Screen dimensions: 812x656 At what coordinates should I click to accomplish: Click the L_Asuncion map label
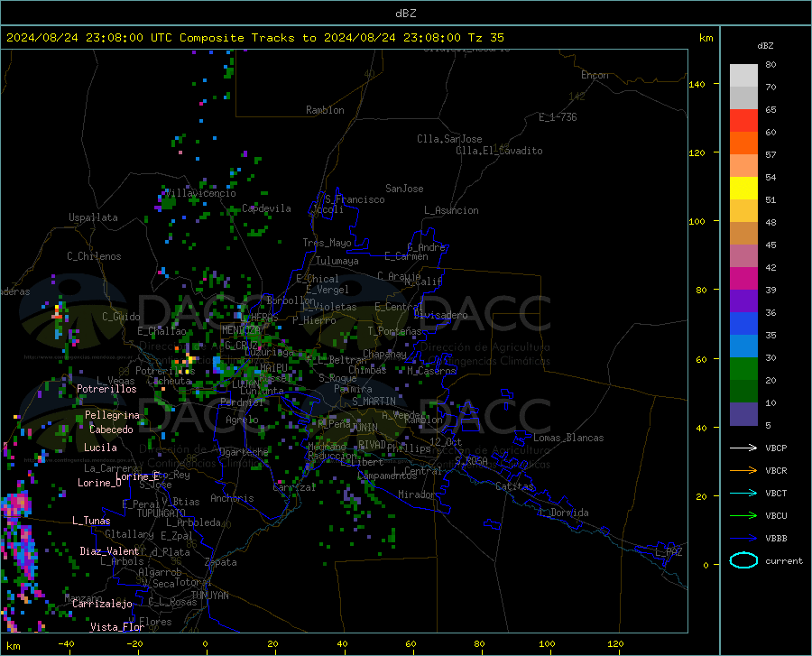pyautogui.click(x=451, y=210)
